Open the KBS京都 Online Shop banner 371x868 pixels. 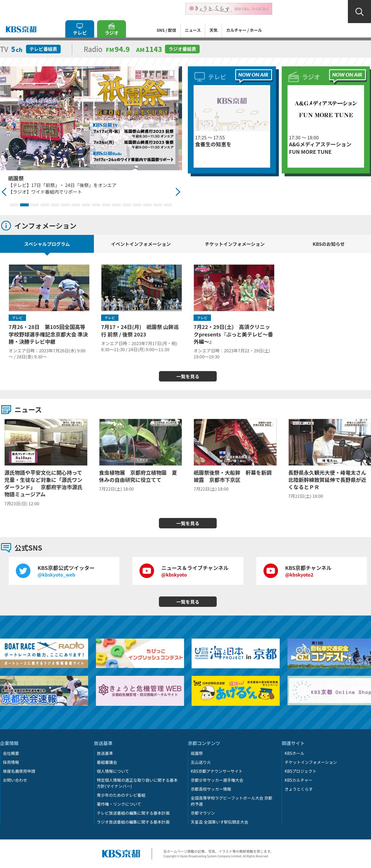(329, 691)
